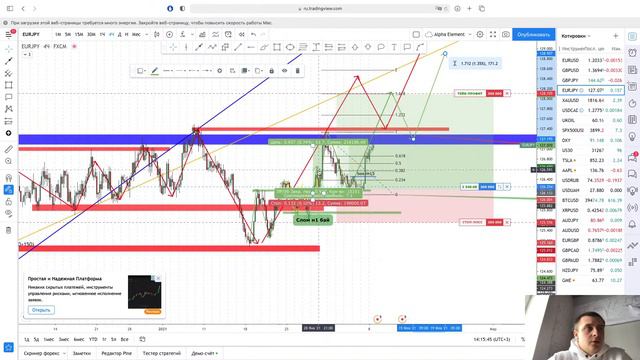Click the EURJPY symbol search field

pos(31,35)
